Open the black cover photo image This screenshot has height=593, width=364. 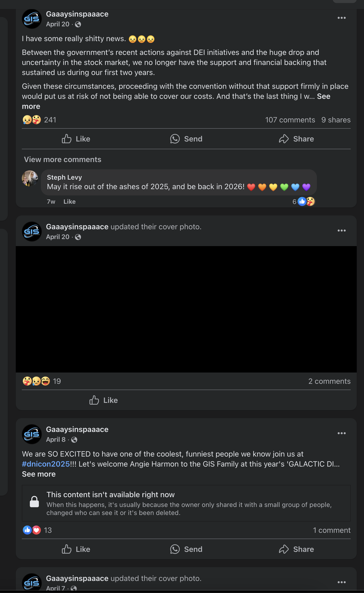point(186,309)
